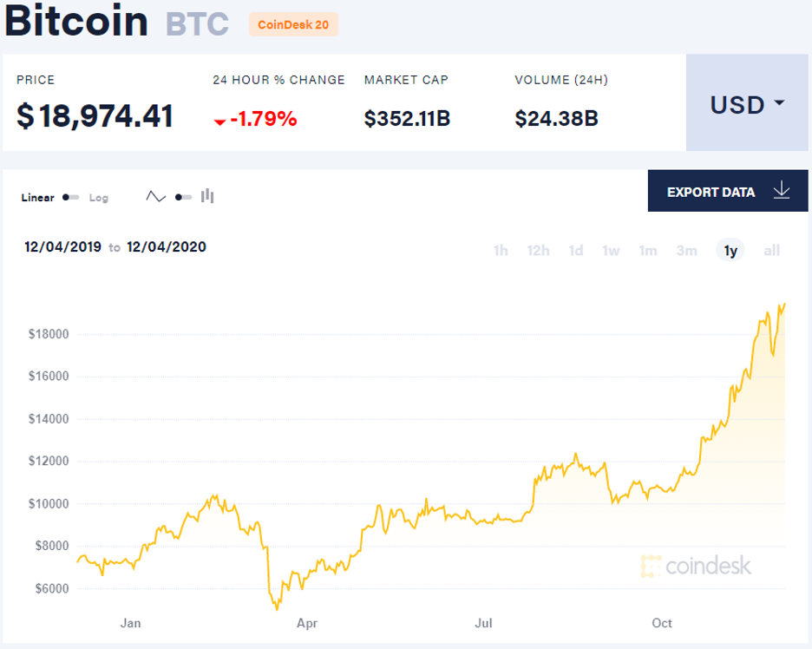Click the Export Data button
This screenshot has height=649, width=812.
coord(728,192)
